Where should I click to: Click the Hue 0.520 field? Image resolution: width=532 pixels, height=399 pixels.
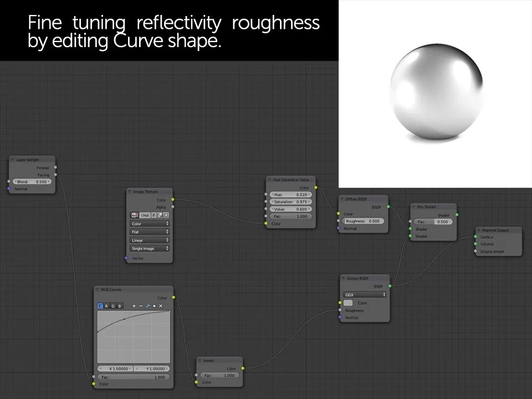(x=291, y=195)
